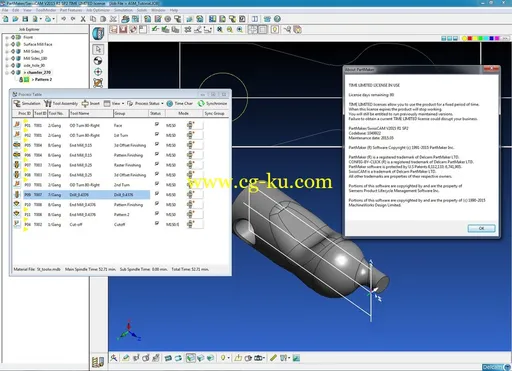Click the Redo arrow icon
The image size is (512, 371).
click(73, 19)
